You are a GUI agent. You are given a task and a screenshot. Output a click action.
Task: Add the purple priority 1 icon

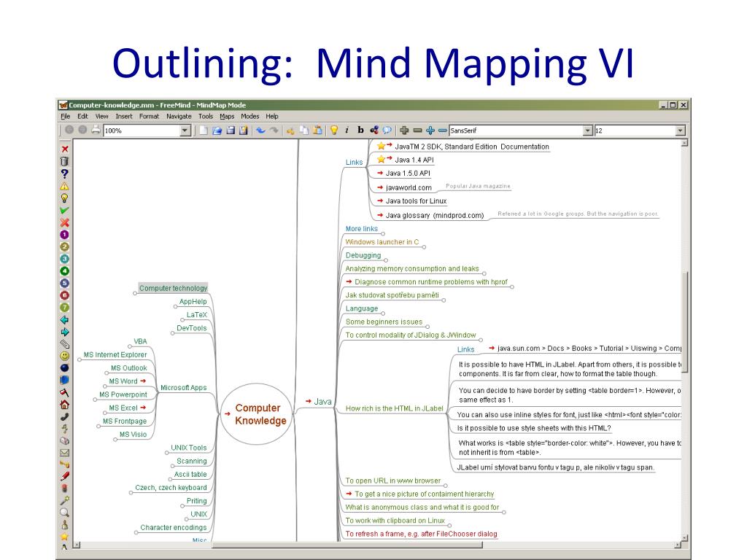point(65,235)
